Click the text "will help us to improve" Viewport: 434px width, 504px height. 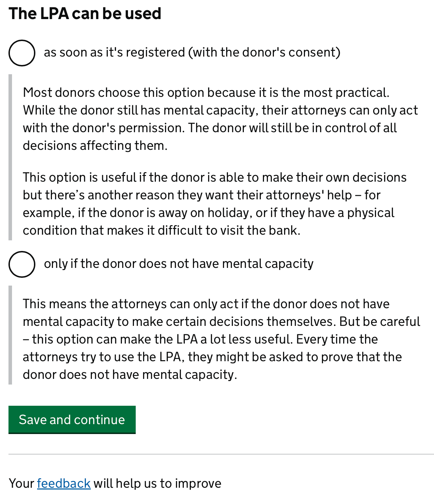tap(158, 484)
